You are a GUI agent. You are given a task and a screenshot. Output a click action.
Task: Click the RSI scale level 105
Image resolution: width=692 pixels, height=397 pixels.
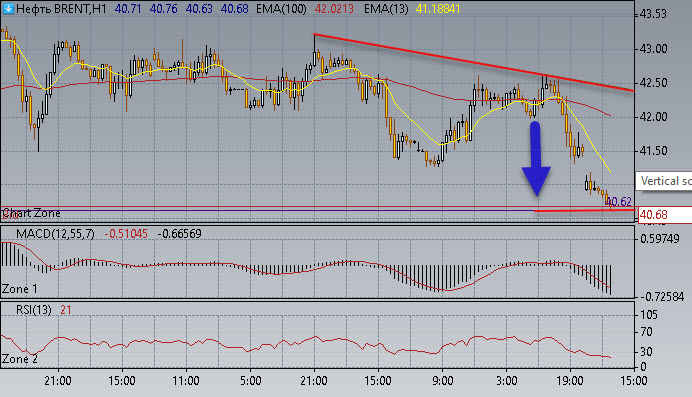(x=648, y=315)
